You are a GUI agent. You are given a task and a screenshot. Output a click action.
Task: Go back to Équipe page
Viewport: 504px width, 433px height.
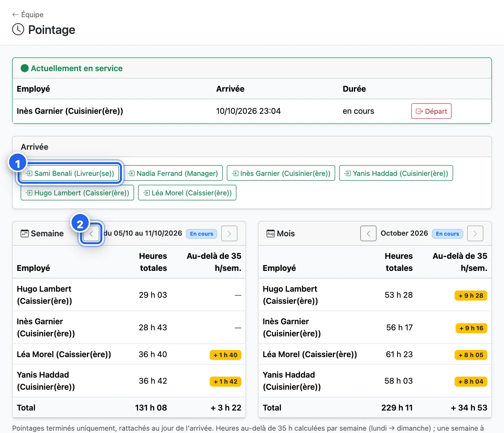(x=28, y=14)
